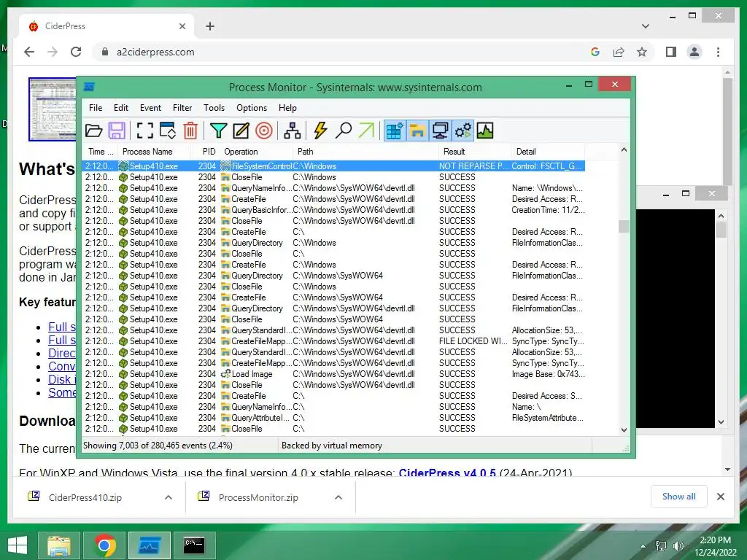The height and width of the screenshot is (560, 747).
Task: Click 'Backed by virtual memory' status text
Action: pos(332,446)
